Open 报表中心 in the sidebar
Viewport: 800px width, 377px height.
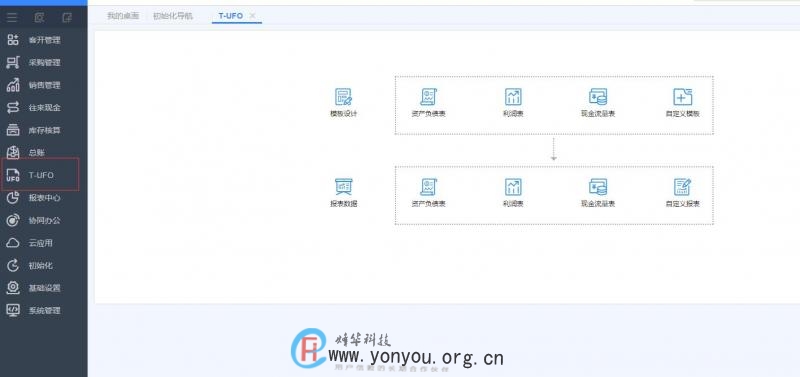pos(34,198)
